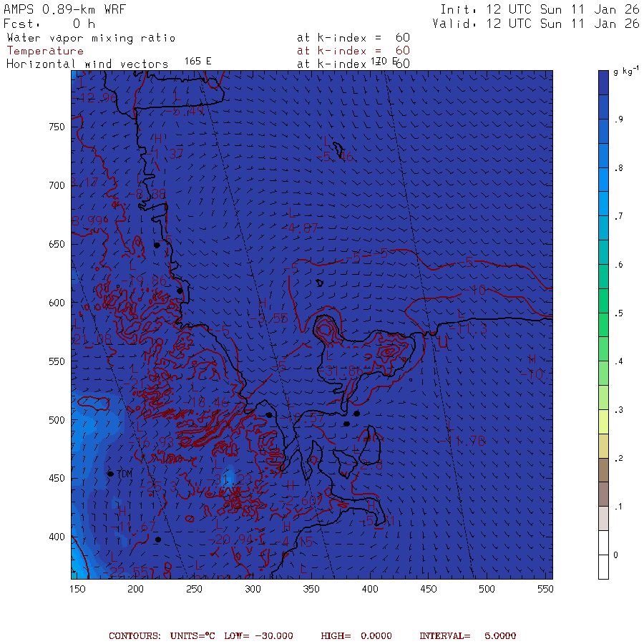Click the red 'at k-index = 60' text
Viewport: 644px width, 644px height.
pyautogui.click(x=353, y=51)
